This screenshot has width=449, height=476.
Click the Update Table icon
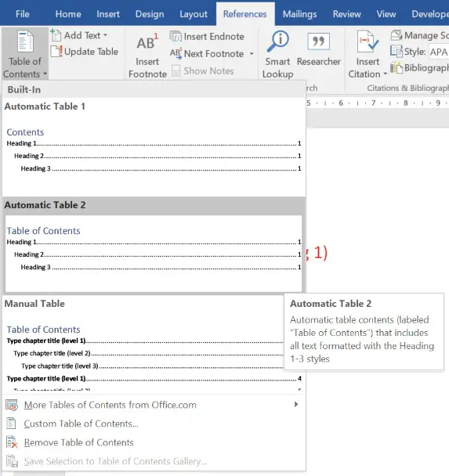[56, 52]
